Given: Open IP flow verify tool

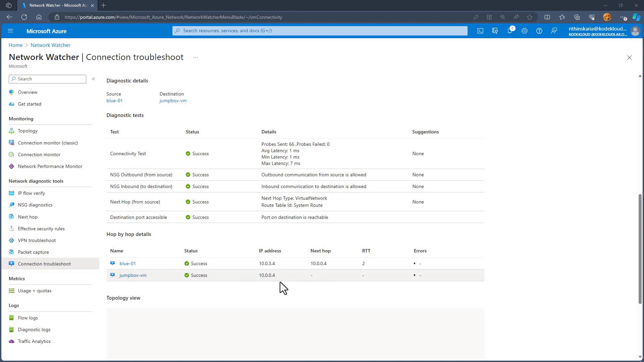Looking at the screenshot, I should point(31,193).
